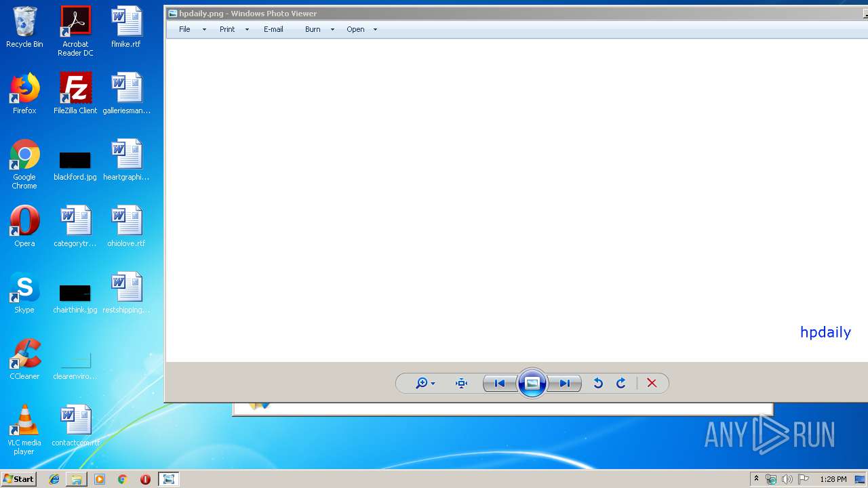Open Opera from the taskbar
868x488 pixels.
coord(145,479)
